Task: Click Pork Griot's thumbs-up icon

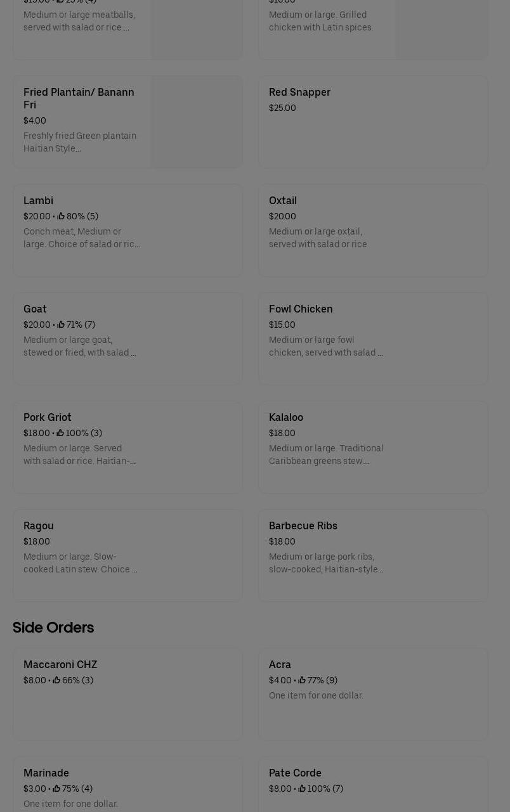Action: click(x=60, y=434)
